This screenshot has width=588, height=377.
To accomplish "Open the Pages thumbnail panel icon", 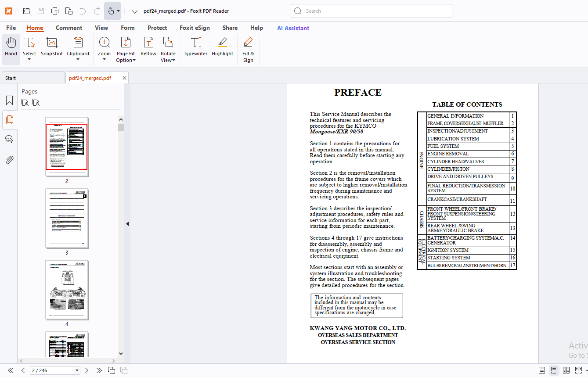I will 9,119.
